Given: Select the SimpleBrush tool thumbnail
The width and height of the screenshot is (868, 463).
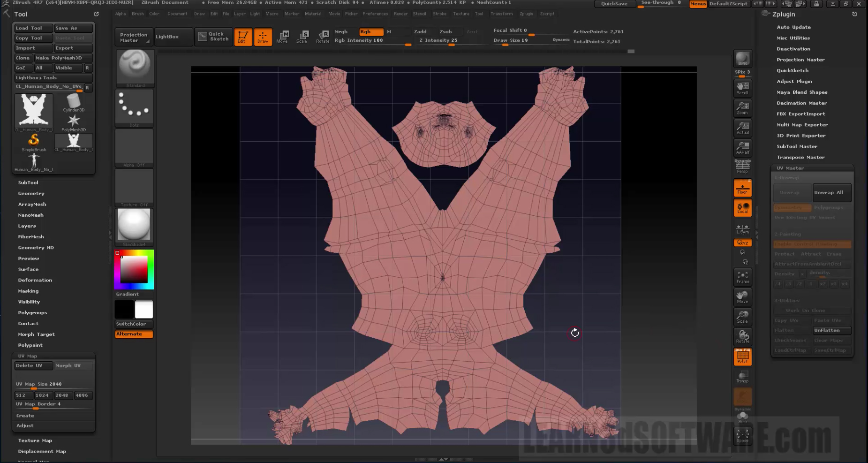Looking at the screenshot, I should [x=34, y=143].
